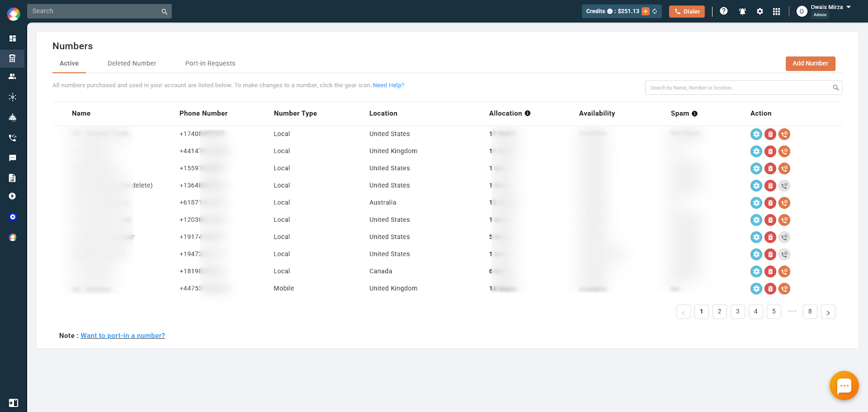This screenshot has height=412, width=868.
Task: Open the dashboard icon in the sidebar
Action: 12,38
